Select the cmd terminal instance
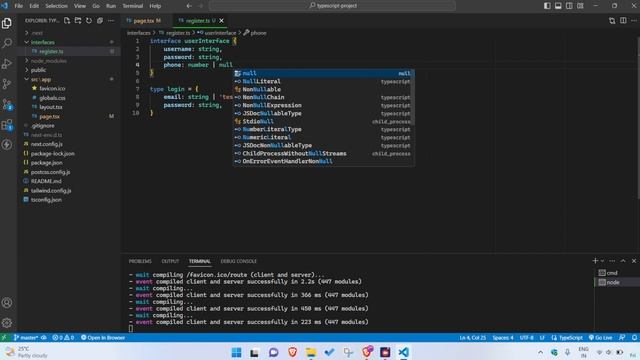This screenshot has height=360, width=640. 617,273
